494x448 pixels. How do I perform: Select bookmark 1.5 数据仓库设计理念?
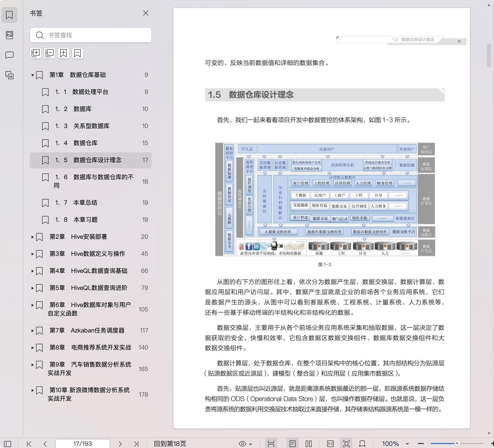(91, 160)
